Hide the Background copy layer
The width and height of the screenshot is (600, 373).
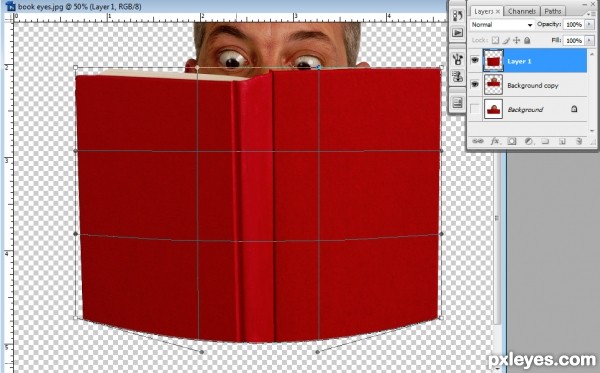[475, 85]
